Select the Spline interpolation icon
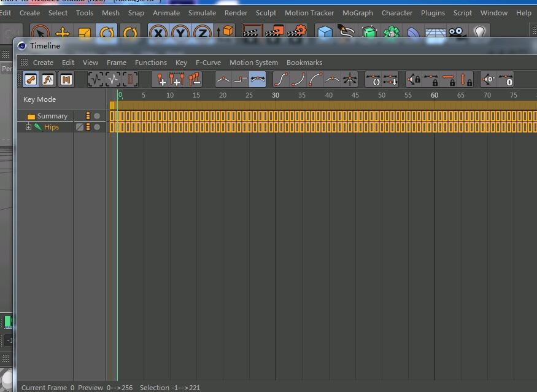The height and width of the screenshot is (392, 537). tap(258, 79)
